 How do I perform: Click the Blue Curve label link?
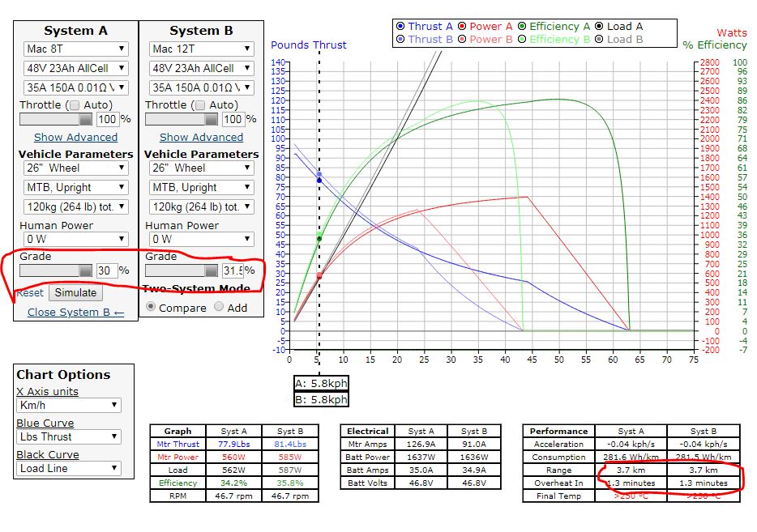tap(45, 423)
